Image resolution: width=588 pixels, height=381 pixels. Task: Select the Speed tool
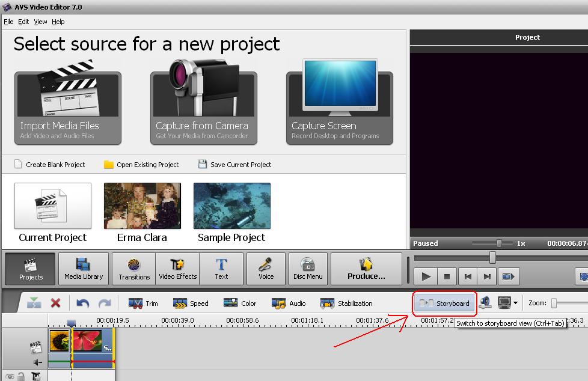point(191,303)
